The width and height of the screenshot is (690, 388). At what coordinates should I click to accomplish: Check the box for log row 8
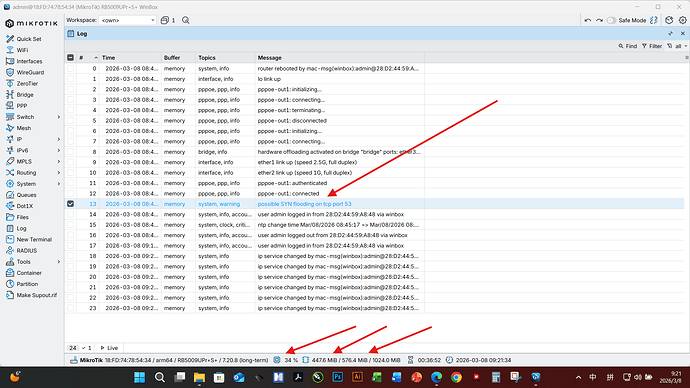pyautogui.click(x=70, y=152)
